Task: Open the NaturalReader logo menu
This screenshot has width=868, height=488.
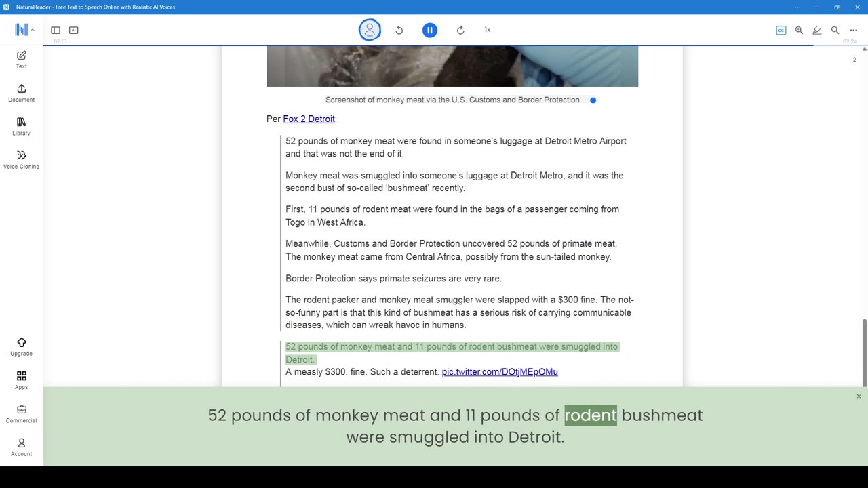Action: [24, 30]
